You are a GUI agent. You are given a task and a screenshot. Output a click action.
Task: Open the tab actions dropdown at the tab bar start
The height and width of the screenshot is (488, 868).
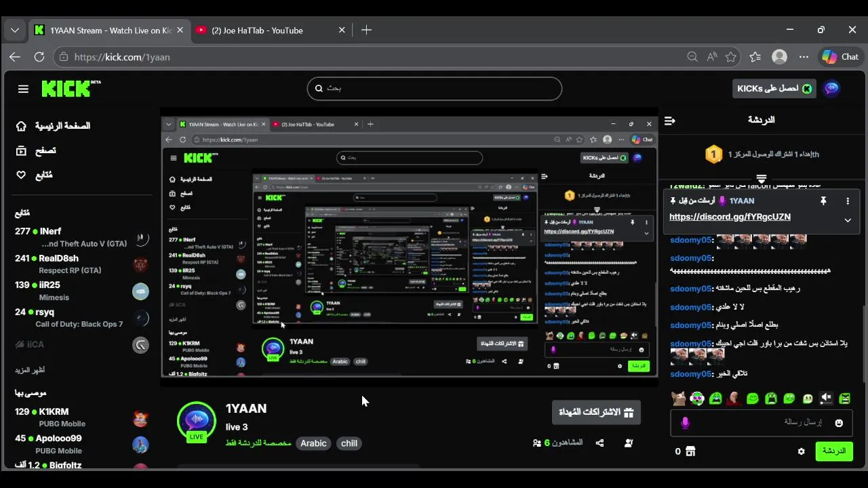(x=14, y=30)
